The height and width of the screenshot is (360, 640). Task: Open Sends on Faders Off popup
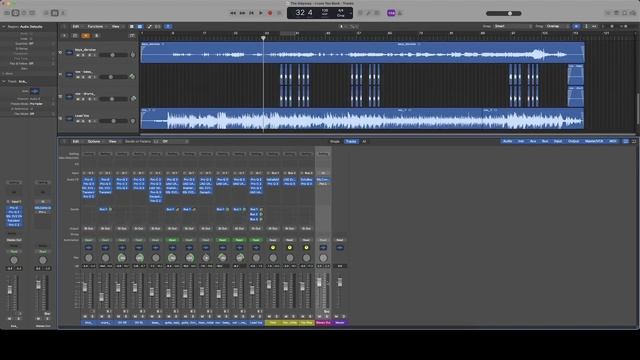175,142
